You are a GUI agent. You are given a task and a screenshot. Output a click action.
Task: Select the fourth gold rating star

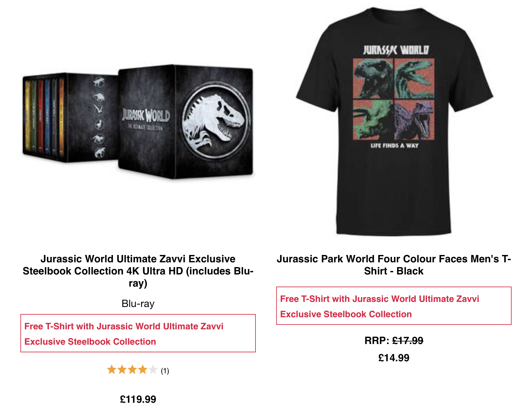pyautogui.click(x=142, y=370)
